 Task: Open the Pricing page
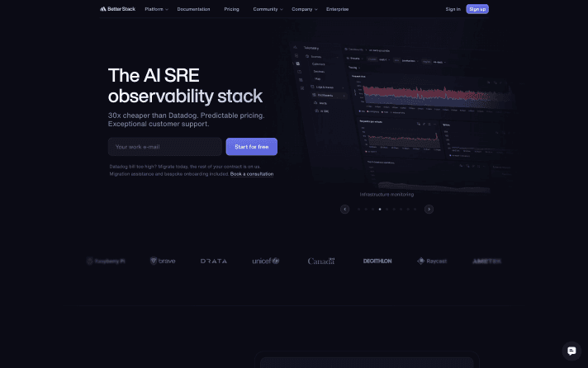231,9
